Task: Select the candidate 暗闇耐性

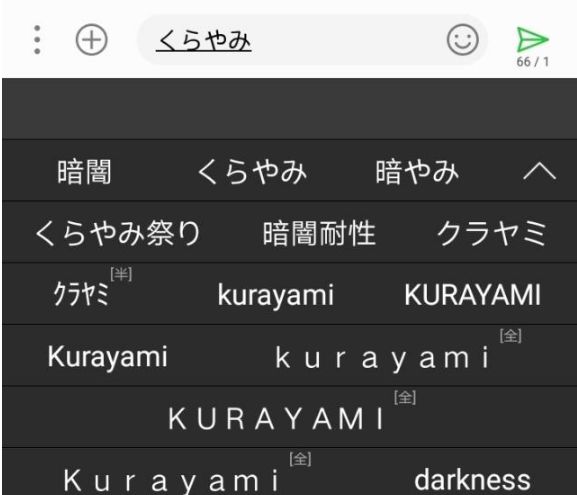Action: pyautogui.click(x=319, y=233)
